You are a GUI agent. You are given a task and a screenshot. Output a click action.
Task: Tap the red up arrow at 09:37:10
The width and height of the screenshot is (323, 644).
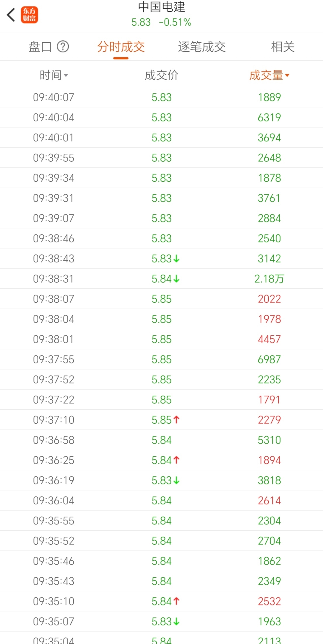pyautogui.click(x=176, y=420)
